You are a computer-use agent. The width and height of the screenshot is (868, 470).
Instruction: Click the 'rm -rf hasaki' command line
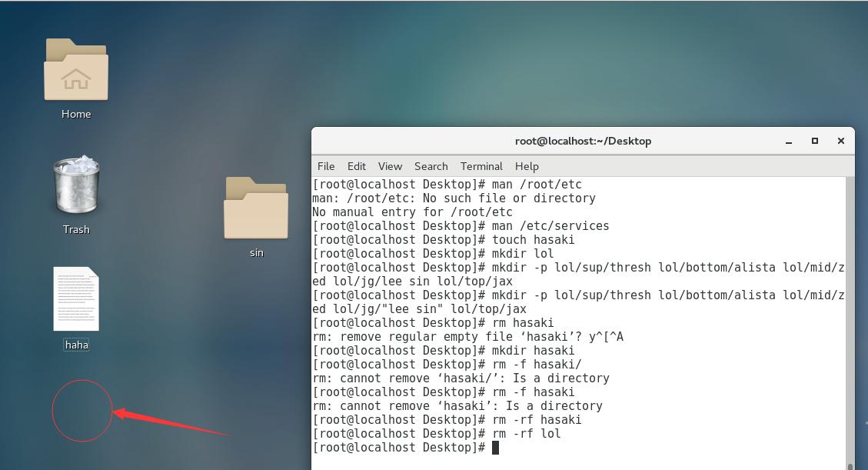(x=447, y=420)
